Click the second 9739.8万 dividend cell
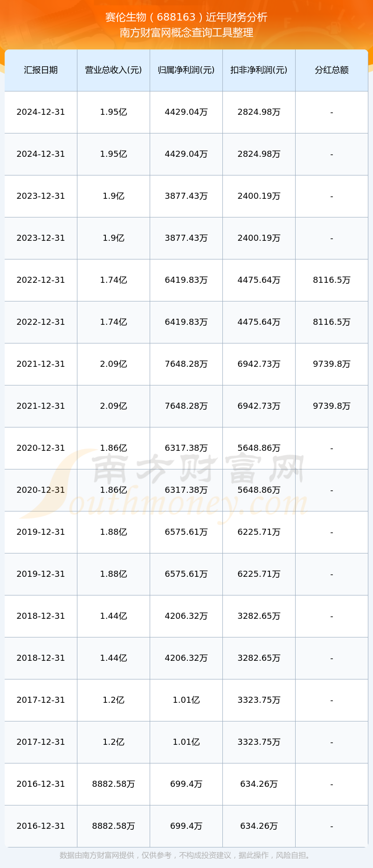373x868 pixels. tap(332, 406)
